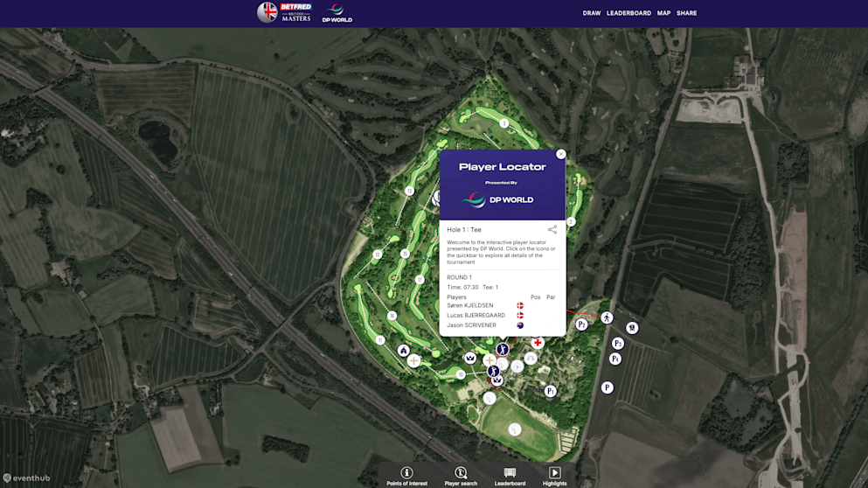This screenshot has width=868, height=488.
Task: Click the Leaderboard icon in bottom quickbar
Action: pos(510,473)
